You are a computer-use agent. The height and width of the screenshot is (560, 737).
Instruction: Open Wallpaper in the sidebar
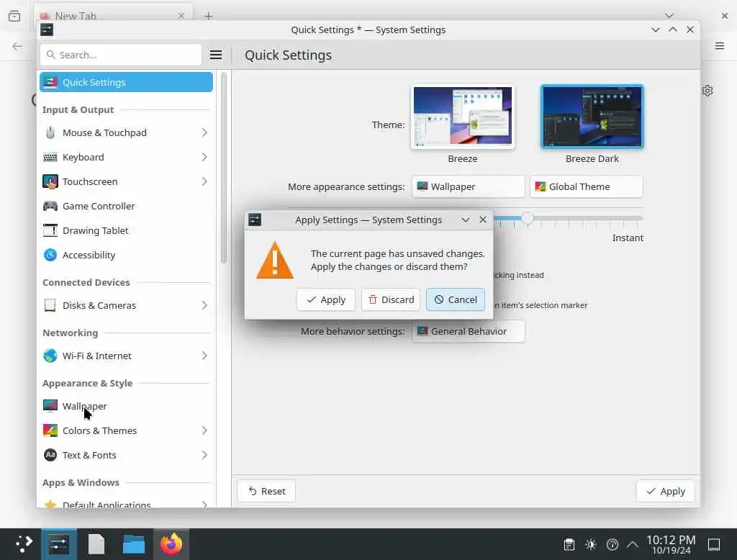point(126,406)
